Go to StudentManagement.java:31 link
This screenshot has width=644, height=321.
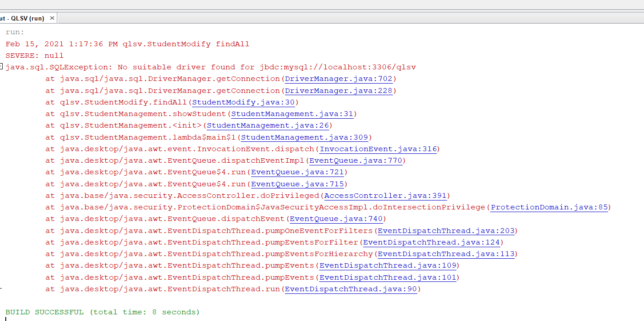click(292, 114)
